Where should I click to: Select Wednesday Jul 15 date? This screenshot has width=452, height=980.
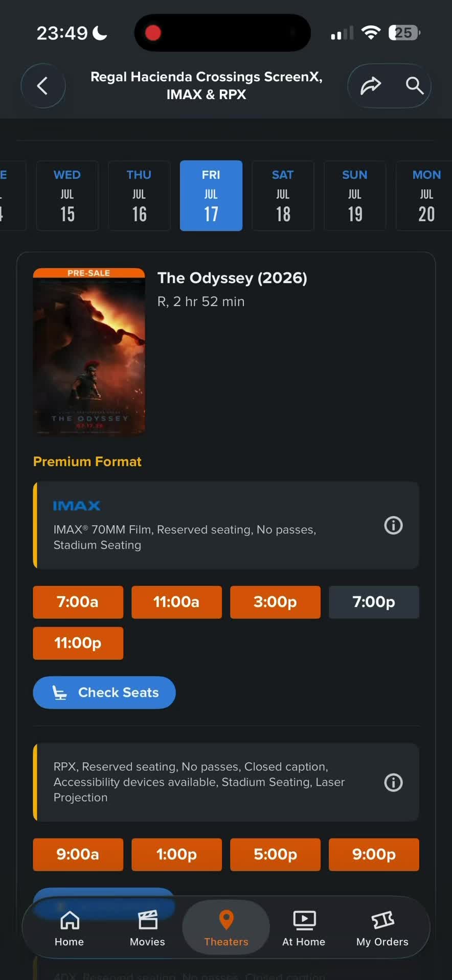pyautogui.click(x=67, y=196)
